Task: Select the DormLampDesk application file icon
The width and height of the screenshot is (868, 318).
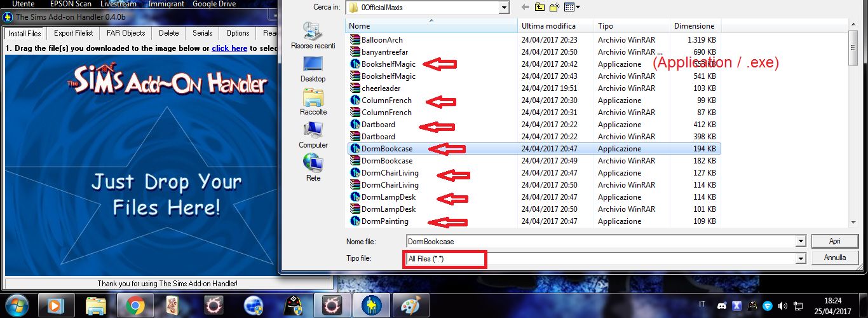Action: coord(355,197)
